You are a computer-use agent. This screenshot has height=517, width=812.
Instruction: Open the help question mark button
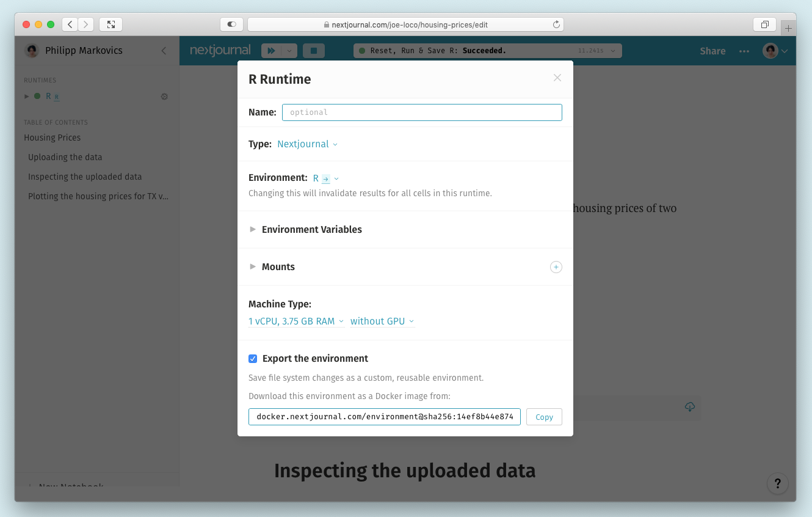tap(777, 484)
